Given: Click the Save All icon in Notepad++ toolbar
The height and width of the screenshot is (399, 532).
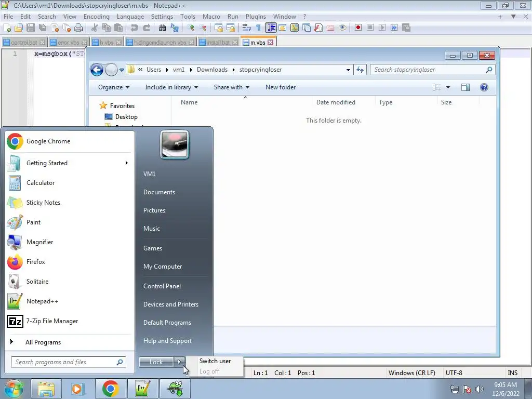Looking at the screenshot, I should [x=43, y=28].
